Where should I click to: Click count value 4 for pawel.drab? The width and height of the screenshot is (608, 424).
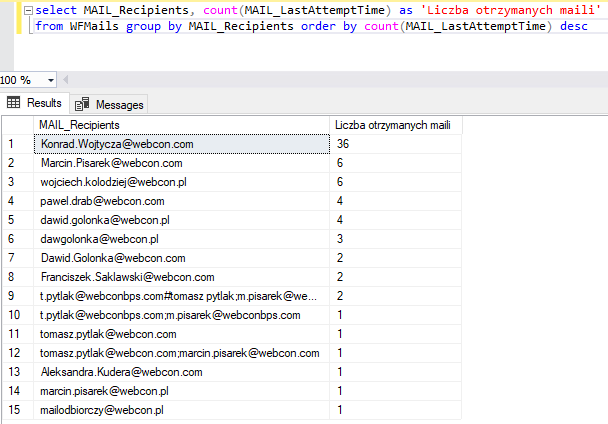pos(396,201)
